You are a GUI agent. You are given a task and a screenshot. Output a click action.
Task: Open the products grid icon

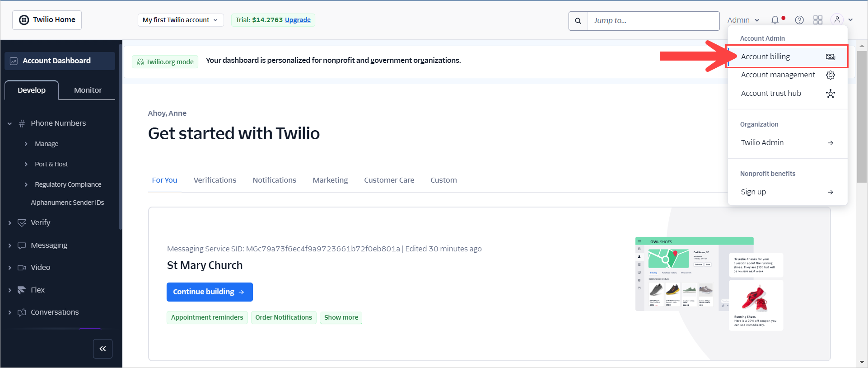click(818, 20)
